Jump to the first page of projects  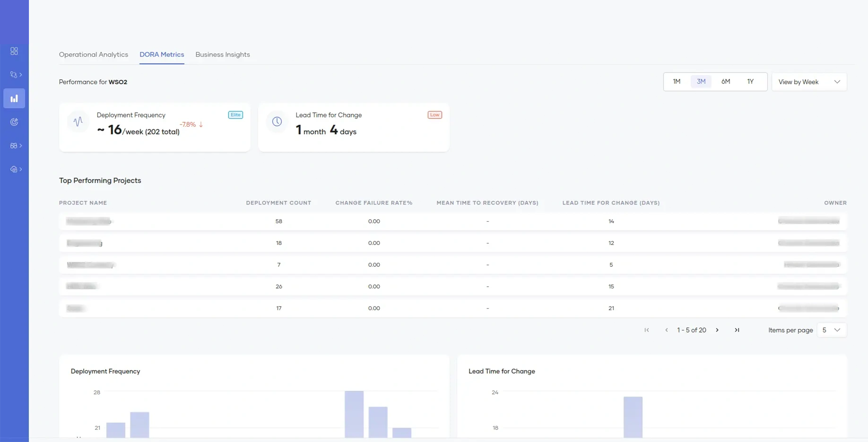tap(647, 330)
